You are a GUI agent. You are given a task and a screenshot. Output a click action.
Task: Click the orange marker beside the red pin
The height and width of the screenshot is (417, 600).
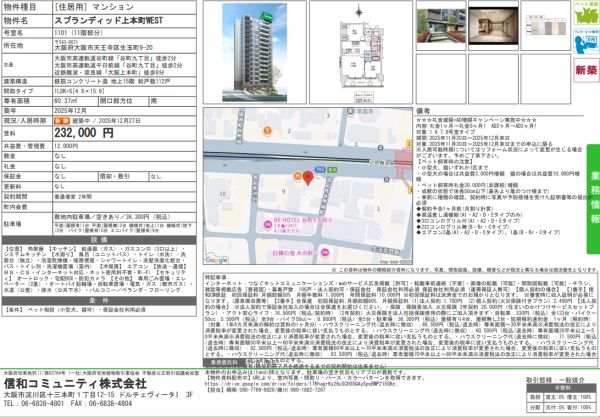coord(297,176)
